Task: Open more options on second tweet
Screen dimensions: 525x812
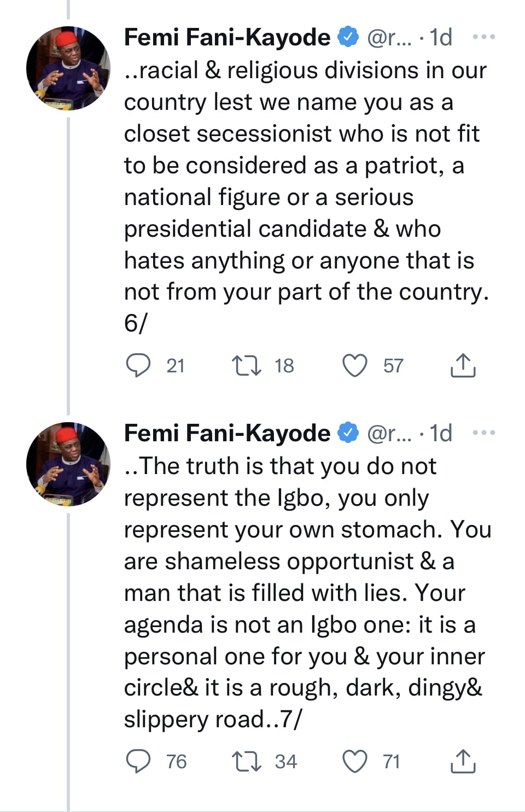Action: point(483,433)
